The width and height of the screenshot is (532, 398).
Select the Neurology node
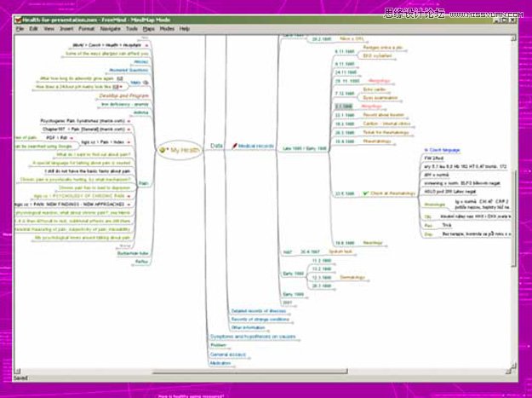[373, 243]
